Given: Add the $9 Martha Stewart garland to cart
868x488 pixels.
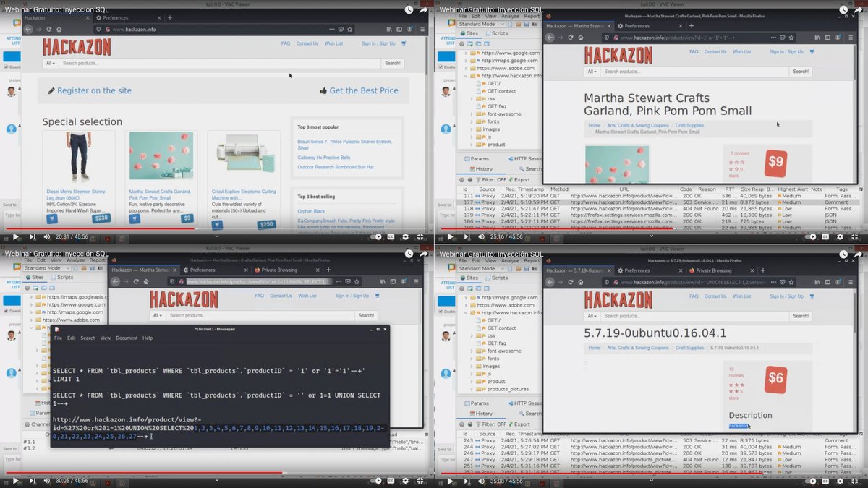Looking at the screenshot, I should click(x=135, y=218).
